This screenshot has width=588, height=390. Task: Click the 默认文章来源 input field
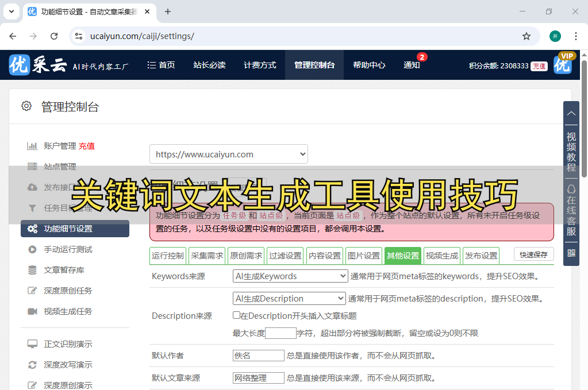tap(259, 378)
